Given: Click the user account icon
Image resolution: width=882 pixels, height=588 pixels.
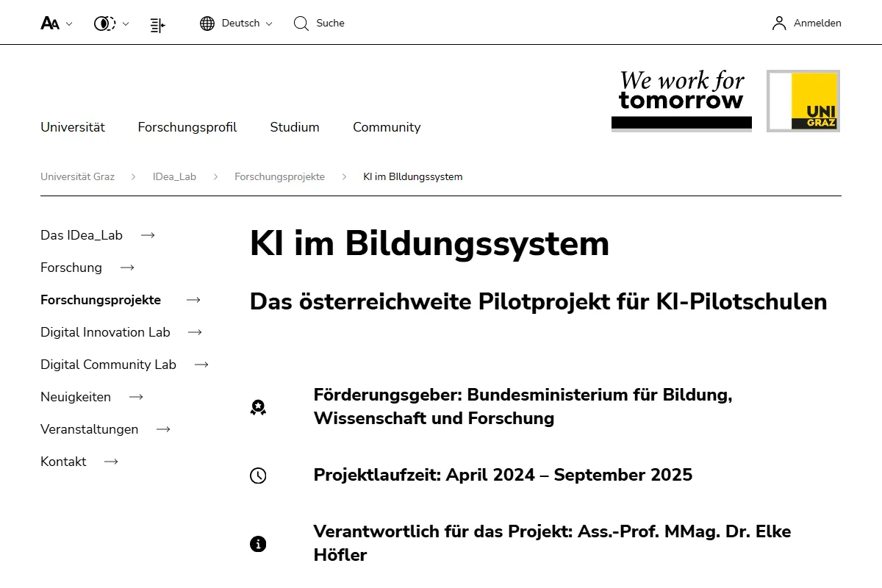Looking at the screenshot, I should click(x=779, y=24).
